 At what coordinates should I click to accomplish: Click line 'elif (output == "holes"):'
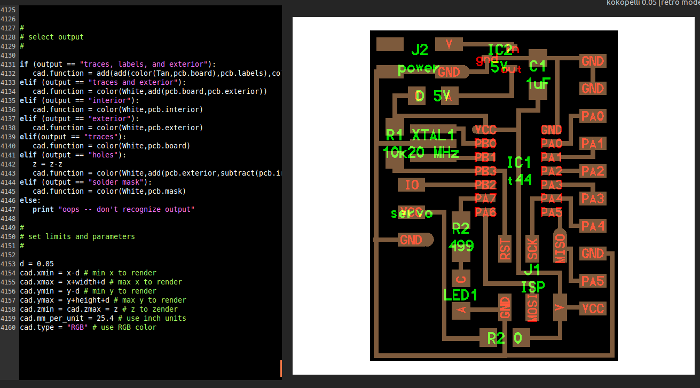pos(73,155)
